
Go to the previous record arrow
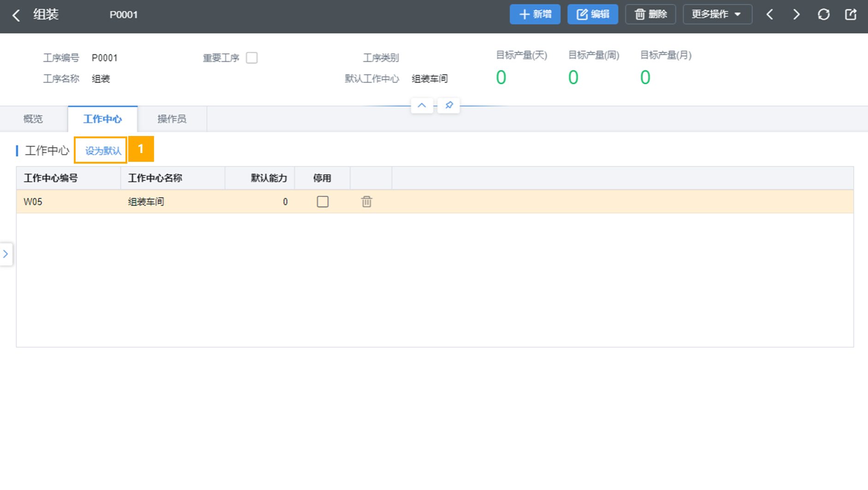[x=770, y=14]
